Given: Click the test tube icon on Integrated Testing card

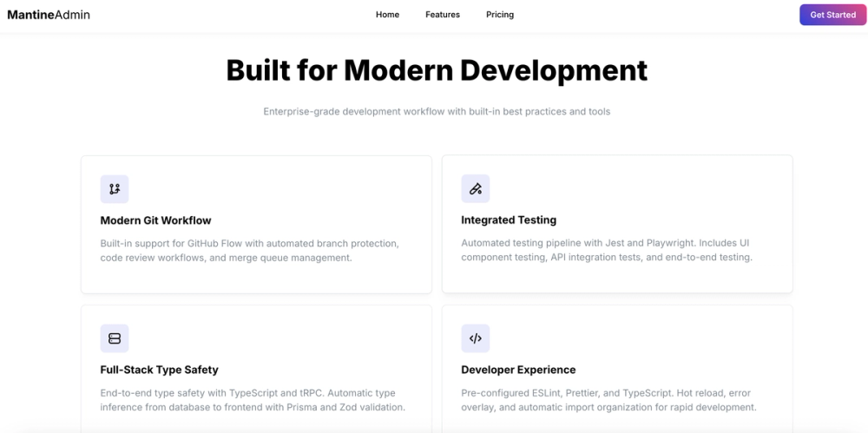Looking at the screenshot, I should pyautogui.click(x=476, y=189).
